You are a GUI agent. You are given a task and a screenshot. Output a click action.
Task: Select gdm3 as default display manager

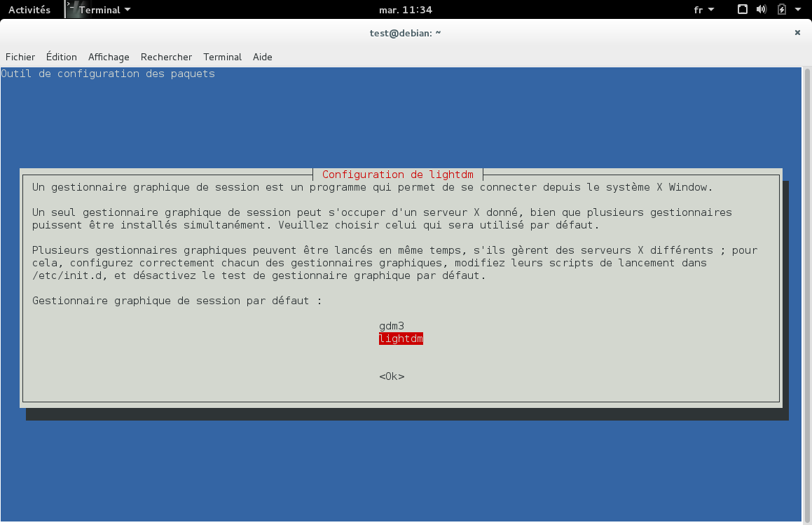[392, 326]
